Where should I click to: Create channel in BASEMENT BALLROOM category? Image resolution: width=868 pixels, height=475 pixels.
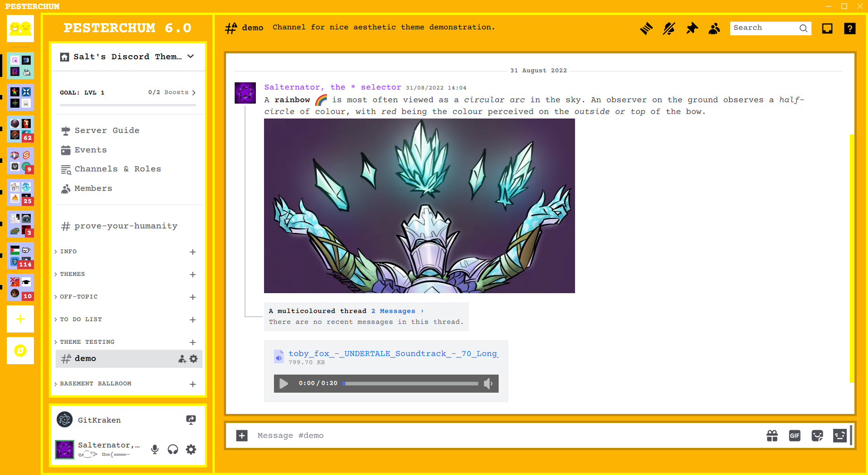[193, 384]
